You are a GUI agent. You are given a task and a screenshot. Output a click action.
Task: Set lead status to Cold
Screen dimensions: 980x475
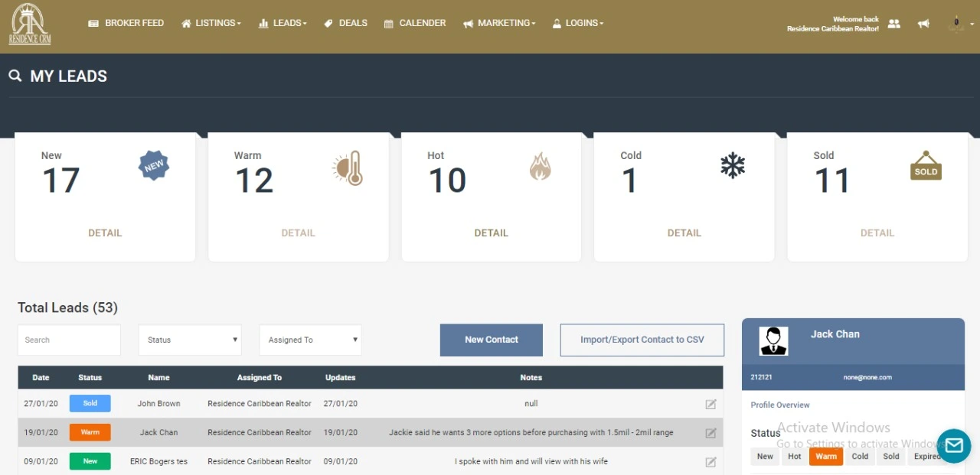pos(860,457)
